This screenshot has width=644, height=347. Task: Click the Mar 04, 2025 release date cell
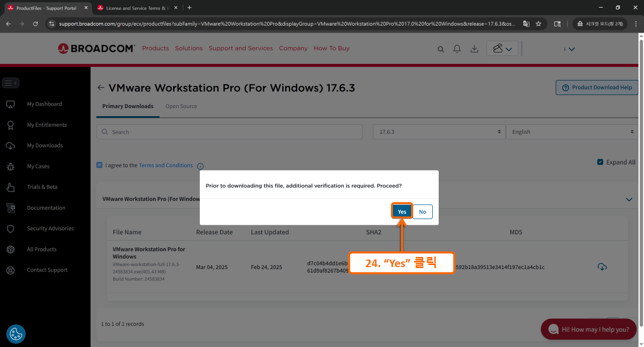[212, 267]
